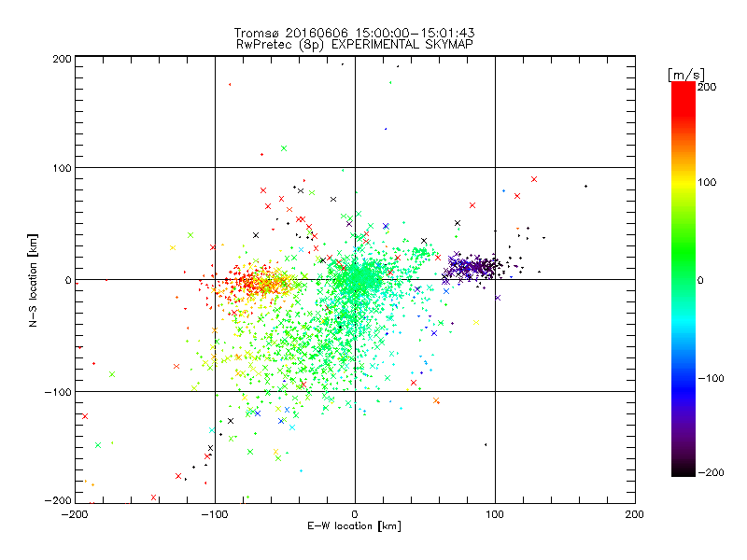Click the y-axis tick label '200'
Image resolution: width=747 pixels, height=560 pixels.
62,59
